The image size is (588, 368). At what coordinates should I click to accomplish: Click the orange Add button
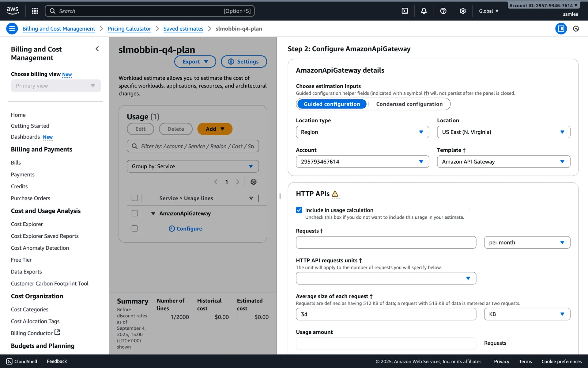215,129
